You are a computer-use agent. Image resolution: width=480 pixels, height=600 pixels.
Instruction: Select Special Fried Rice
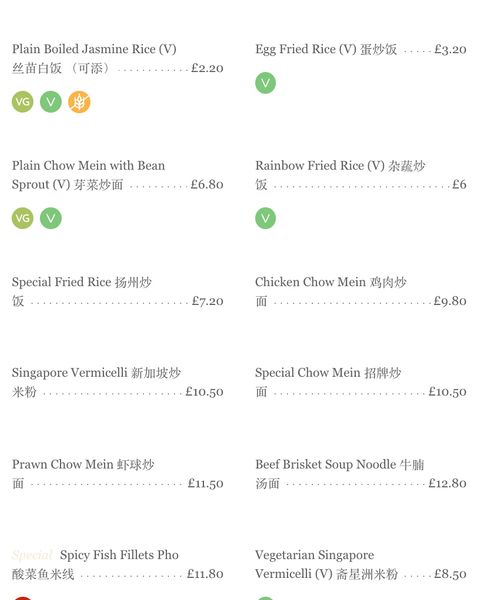coord(118,291)
